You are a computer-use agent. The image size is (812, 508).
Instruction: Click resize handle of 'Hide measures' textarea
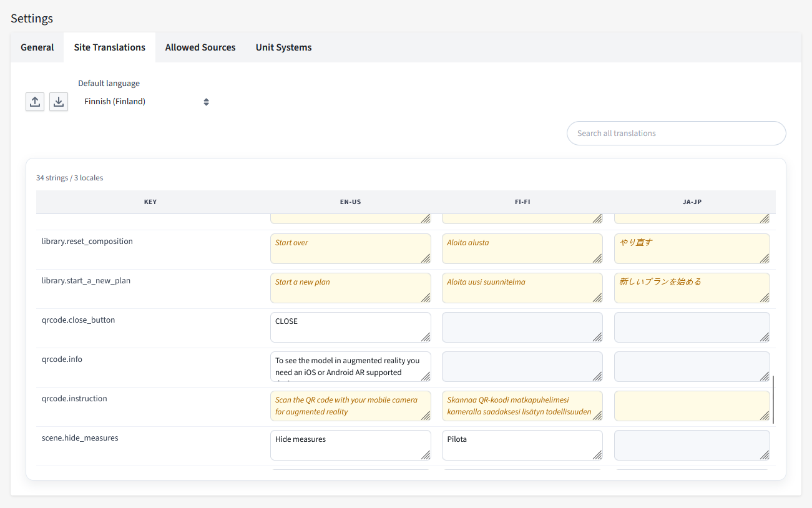[x=426, y=455]
